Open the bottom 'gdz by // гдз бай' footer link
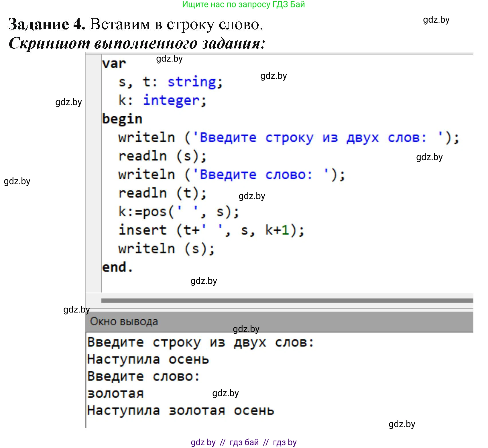This screenshot has height=448, width=488. tap(243, 442)
